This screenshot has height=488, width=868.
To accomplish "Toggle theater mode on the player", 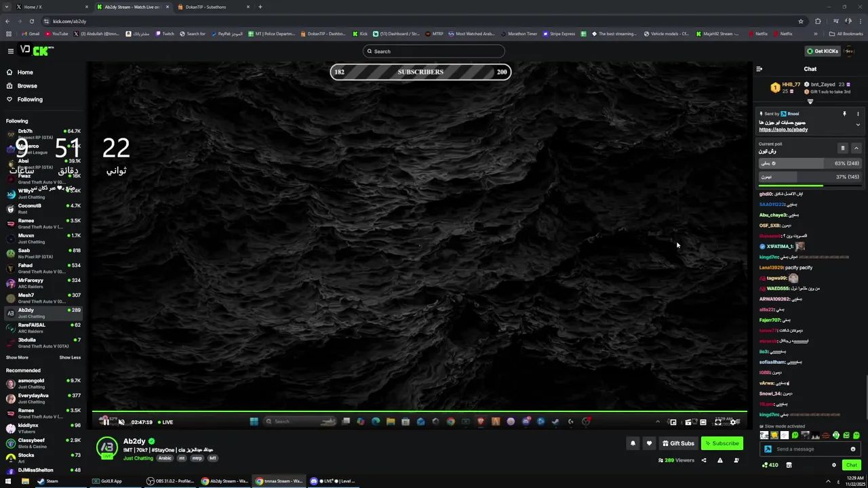I will tap(703, 422).
